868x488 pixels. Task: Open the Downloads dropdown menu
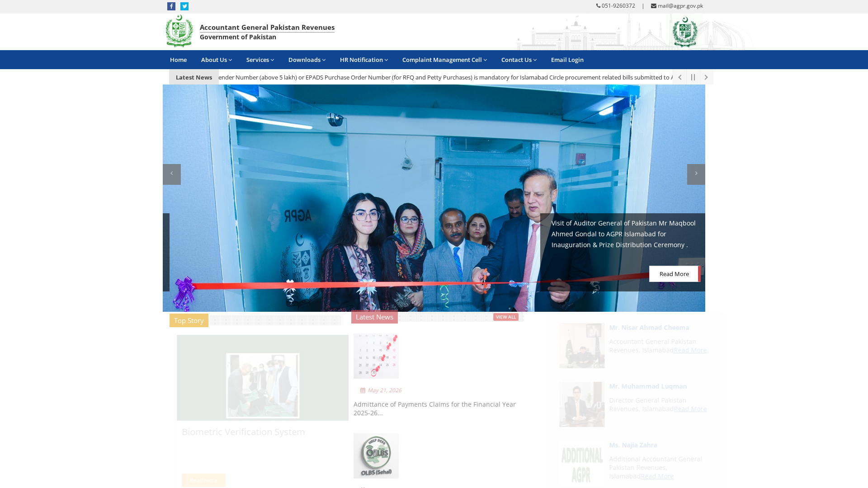tap(307, 60)
